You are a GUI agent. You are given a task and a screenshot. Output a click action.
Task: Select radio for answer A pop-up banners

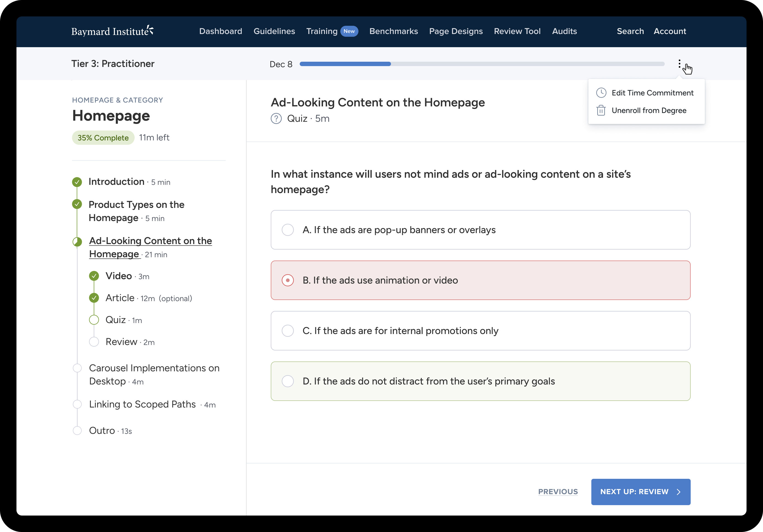point(288,230)
